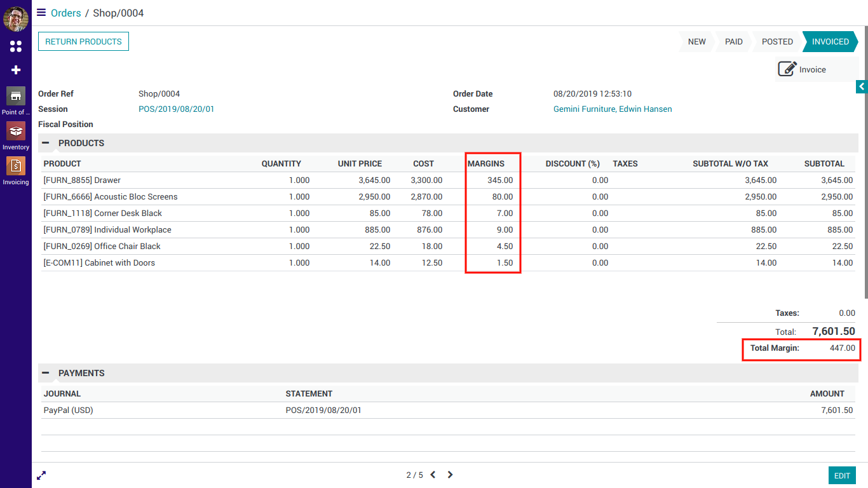
Task: Toggle fullscreen expand icon at bottom left
Action: click(x=41, y=475)
